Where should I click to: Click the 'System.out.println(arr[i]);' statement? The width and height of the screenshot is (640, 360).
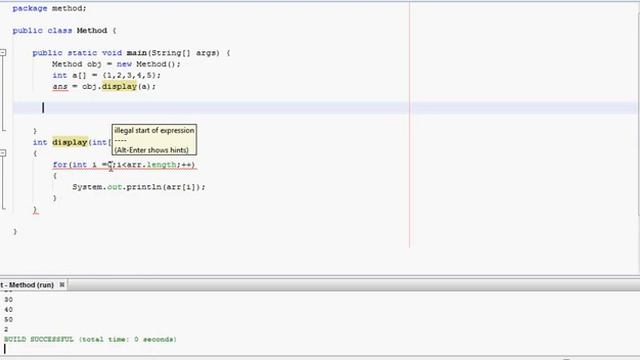click(x=139, y=187)
